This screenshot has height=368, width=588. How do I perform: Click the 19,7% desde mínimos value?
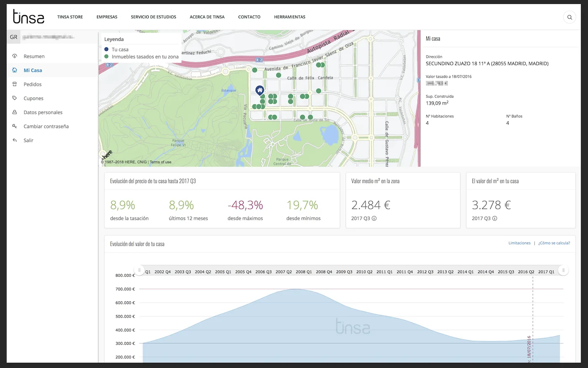(x=302, y=205)
